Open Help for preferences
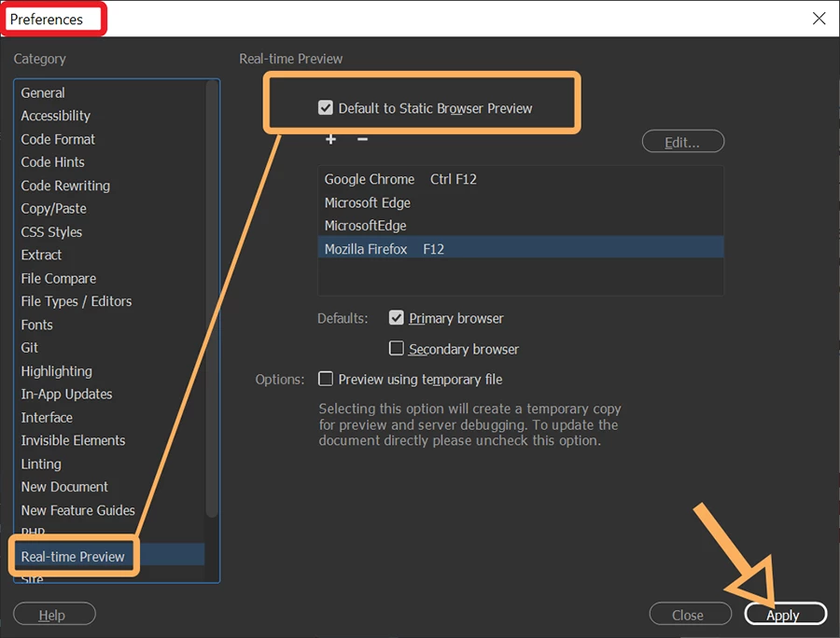Screen dimensions: 840x638 click(x=54, y=615)
